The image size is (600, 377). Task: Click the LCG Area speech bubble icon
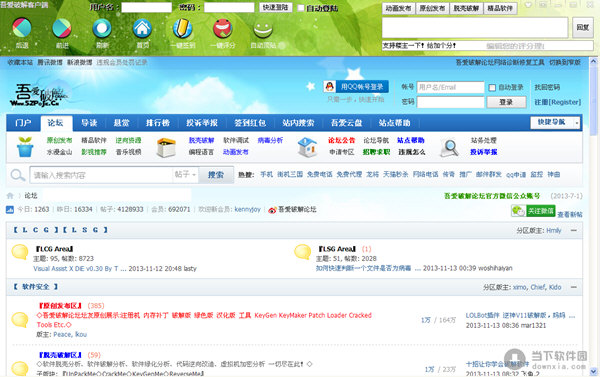[x=20, y=252]
